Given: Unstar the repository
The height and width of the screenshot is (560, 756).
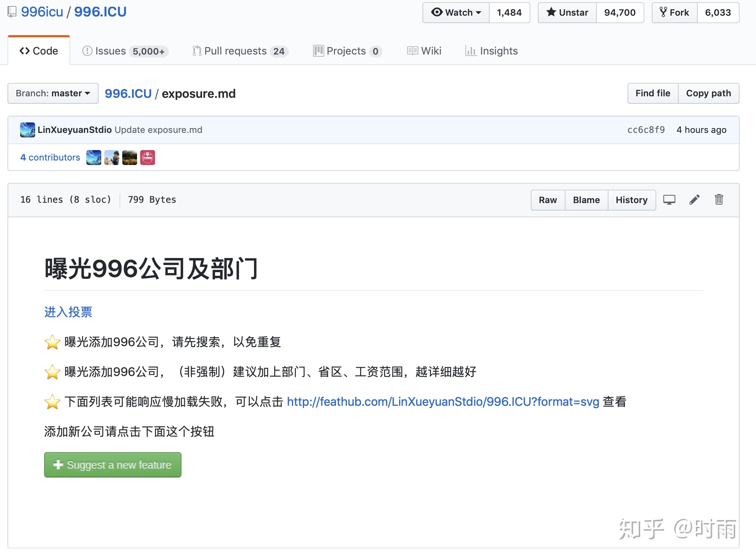Looking at the screenshot, I should [567, 13].
